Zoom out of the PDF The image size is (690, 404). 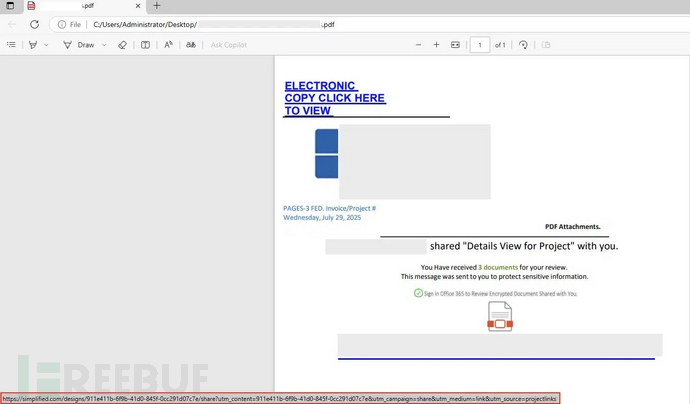tap(418, 45)
